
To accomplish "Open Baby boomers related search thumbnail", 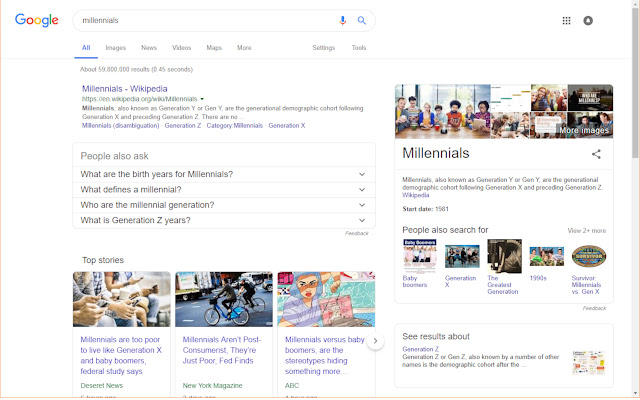I will tap(420, 256).
